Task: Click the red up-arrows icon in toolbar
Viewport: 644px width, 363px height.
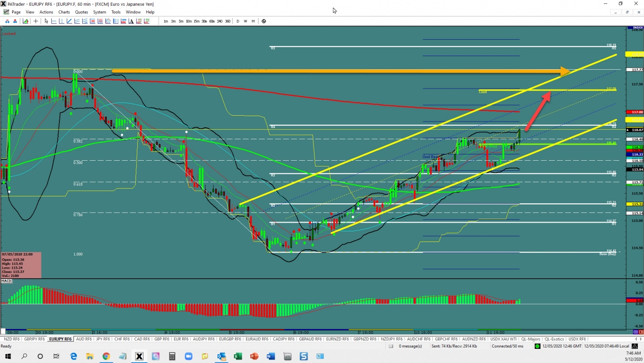Action: click(x=15, y=21)
